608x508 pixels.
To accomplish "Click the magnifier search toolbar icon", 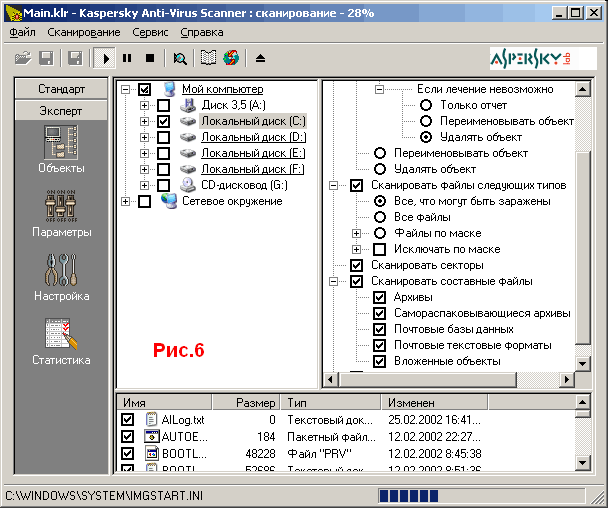I will click(180, 59).
